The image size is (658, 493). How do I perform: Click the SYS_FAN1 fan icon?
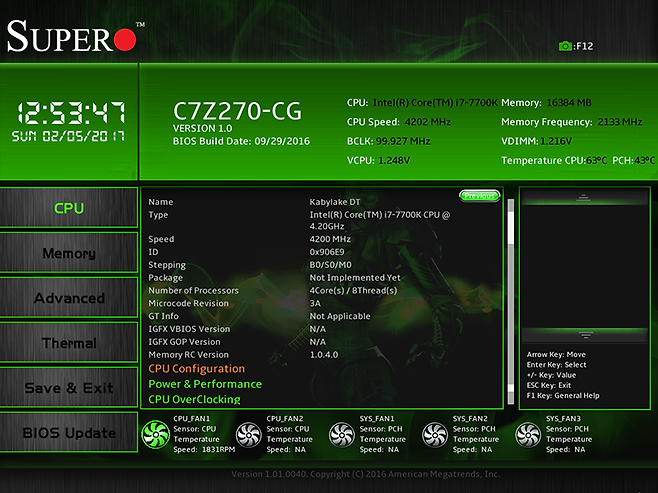342,435
